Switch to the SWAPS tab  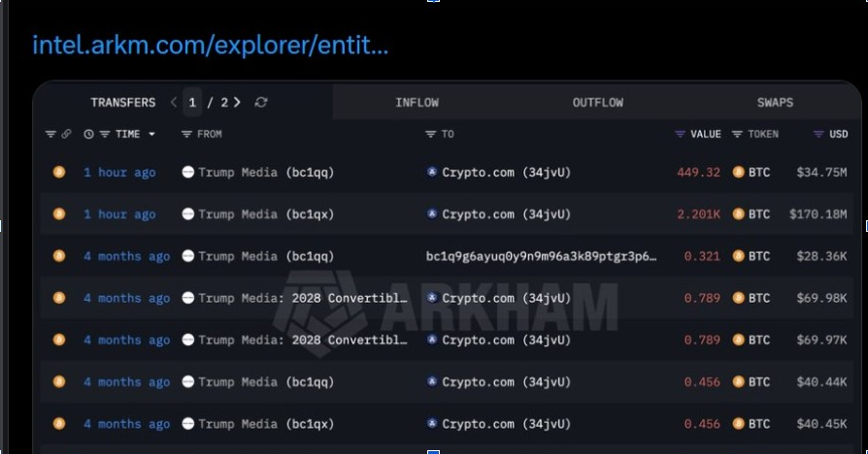point(775,102)
